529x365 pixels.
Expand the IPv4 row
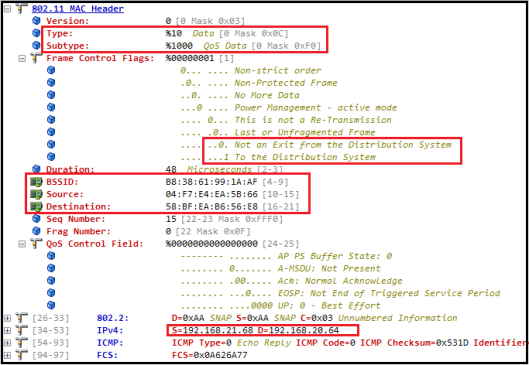(7, 330)
